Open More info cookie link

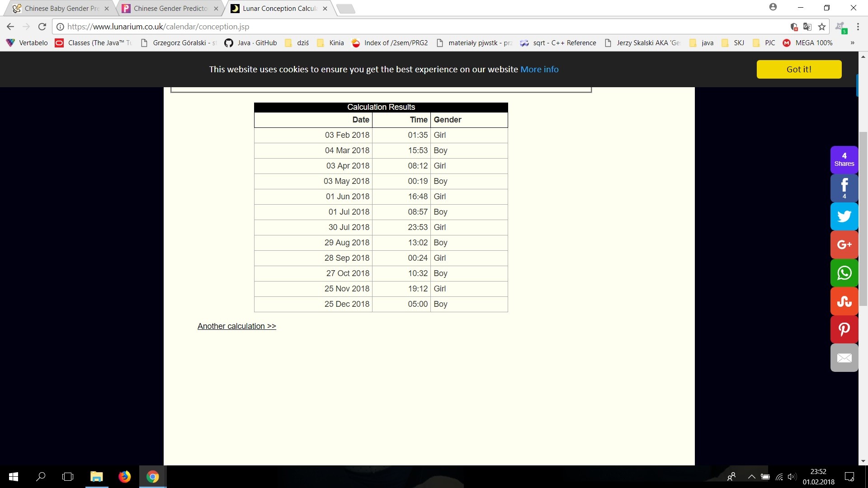pos(539,69)
